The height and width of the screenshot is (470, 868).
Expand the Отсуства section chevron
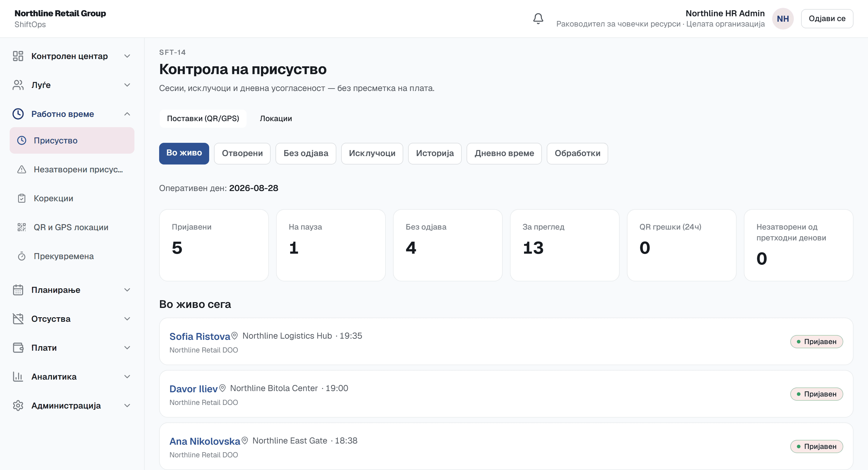point(127,319)
